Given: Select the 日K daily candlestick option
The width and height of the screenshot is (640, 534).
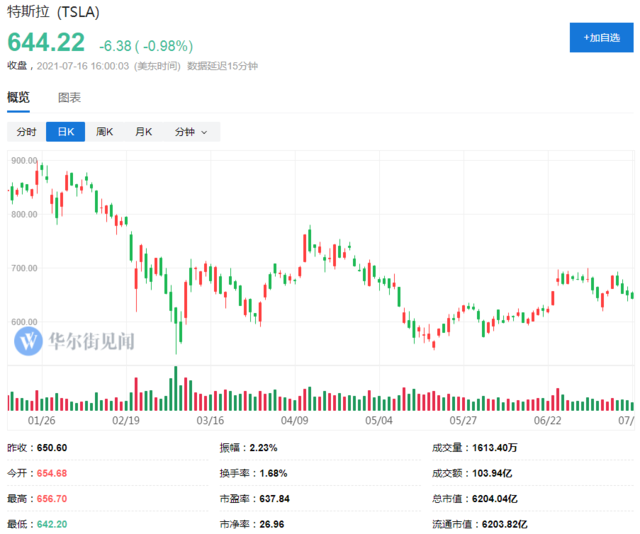Looking at the screenshot, I should click(x=66, y=132).
